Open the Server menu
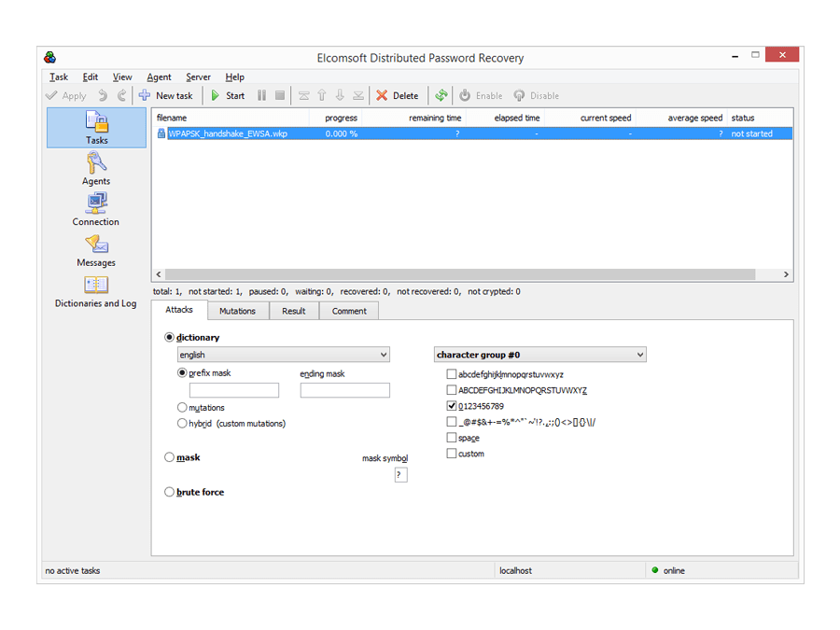This screenshot has height=630, width=840. 198,77
